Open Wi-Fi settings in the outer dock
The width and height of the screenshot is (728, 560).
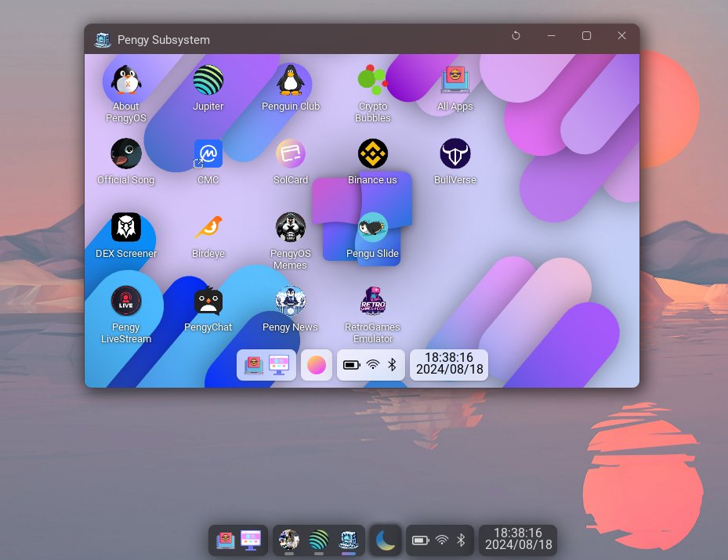(x=442, y=540)
